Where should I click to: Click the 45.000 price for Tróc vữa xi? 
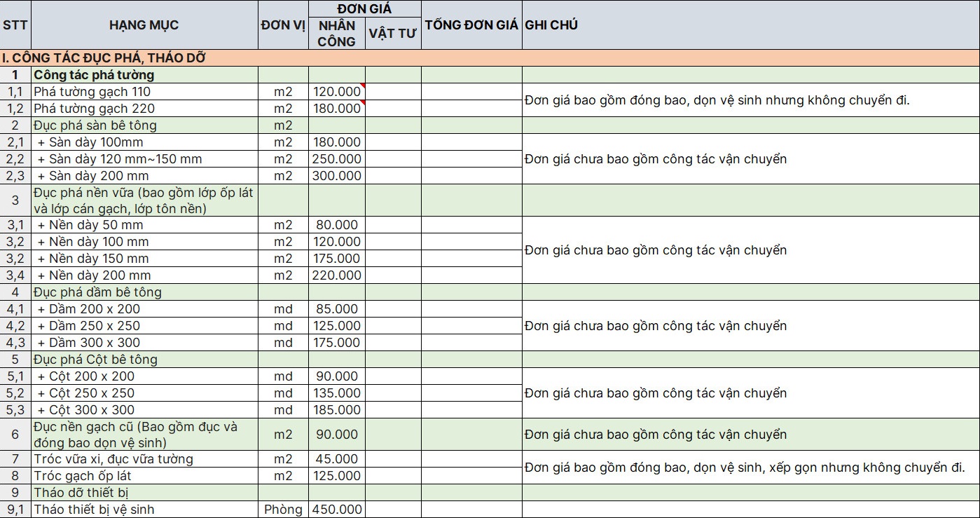[337, 459]
